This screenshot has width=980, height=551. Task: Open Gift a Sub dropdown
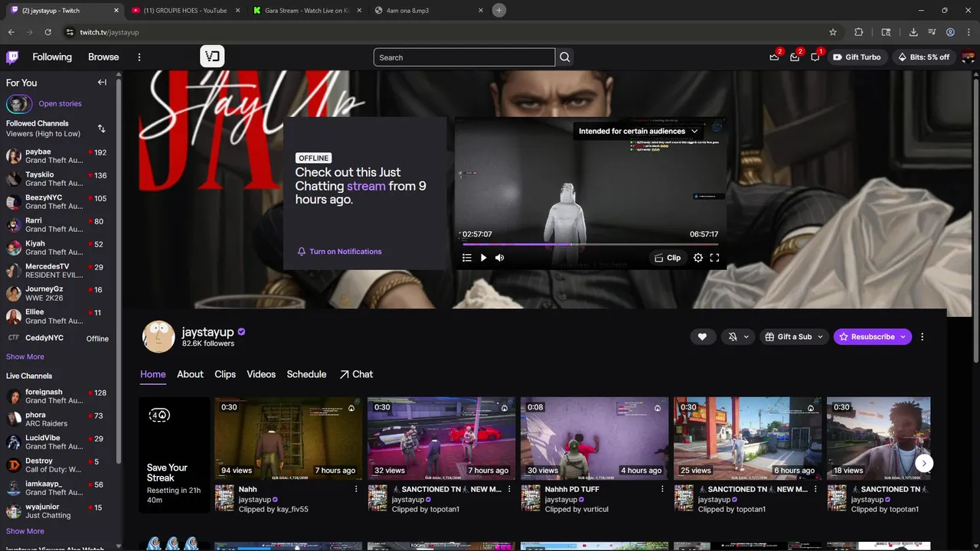(794, 337)
